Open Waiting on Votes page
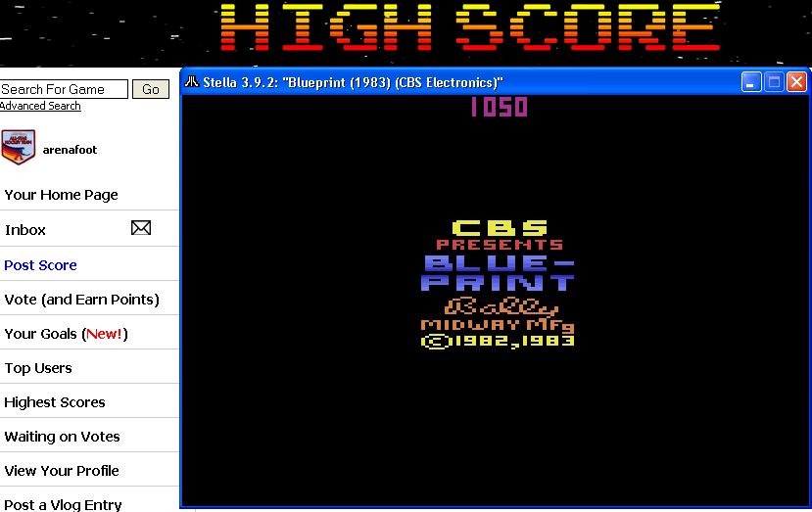 pyautogui.click(x=62, y=437)
